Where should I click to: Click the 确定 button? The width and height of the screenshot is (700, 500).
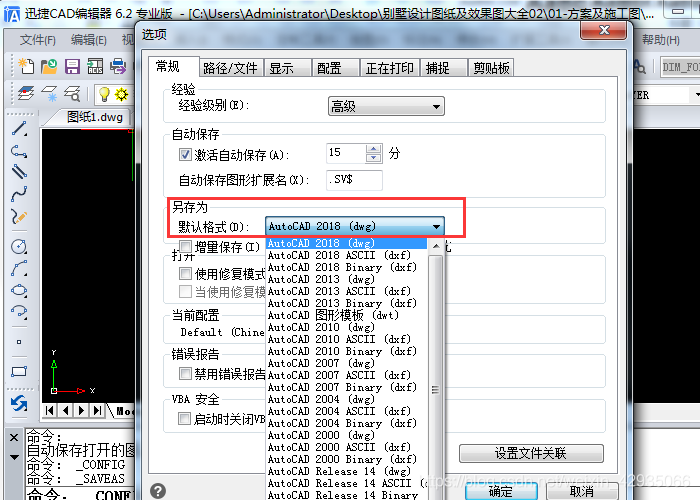[x=500, y=492]
